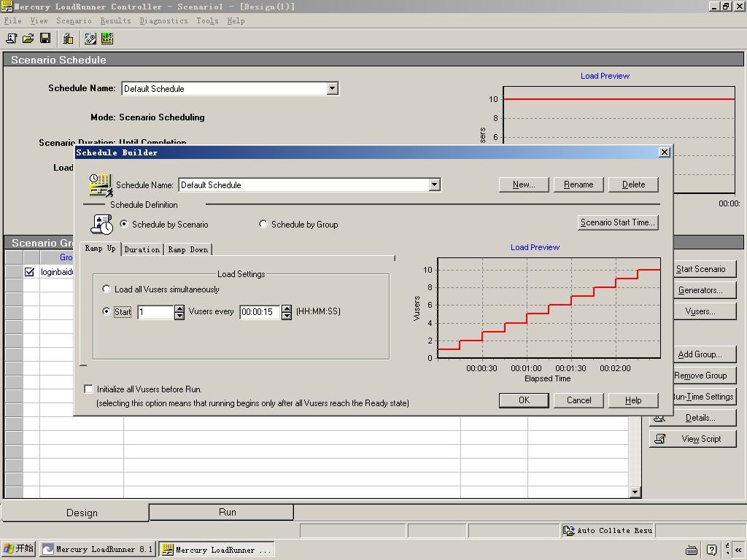Select Load all Vusers simultaneously option
The image size is (747, 560).
[x=107, y=289]
